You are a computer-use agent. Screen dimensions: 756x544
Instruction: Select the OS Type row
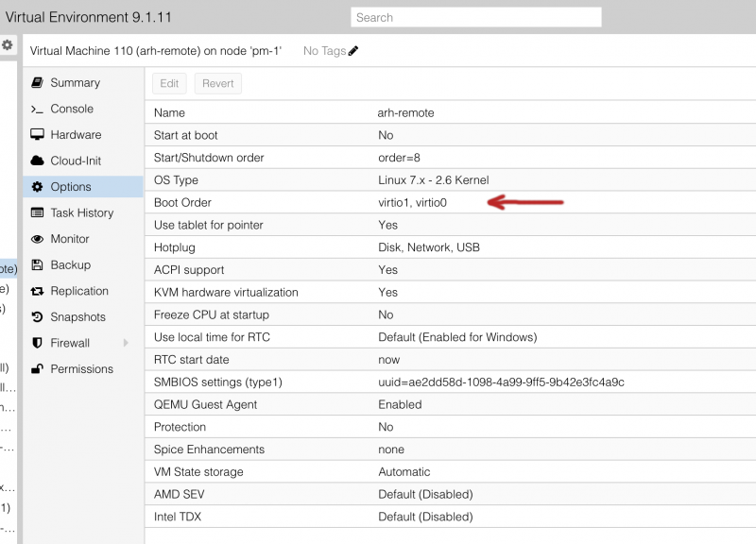451,179
